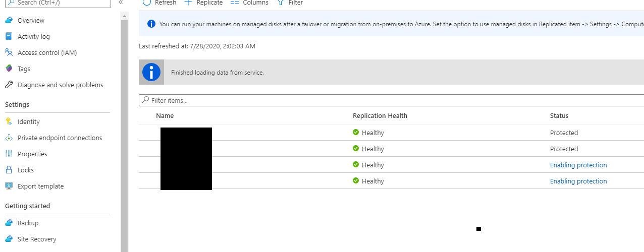Image resolution: width=644 pixels, height=252 pixels.
Task: Open Private endpoint connections
Action: [60, 138]
